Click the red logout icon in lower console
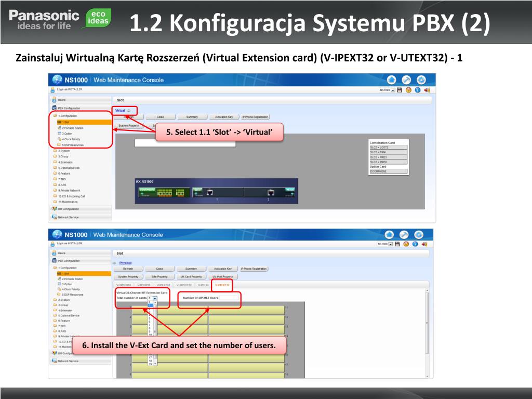The height and width of the screenshot is (399, 532). (424, 244)
